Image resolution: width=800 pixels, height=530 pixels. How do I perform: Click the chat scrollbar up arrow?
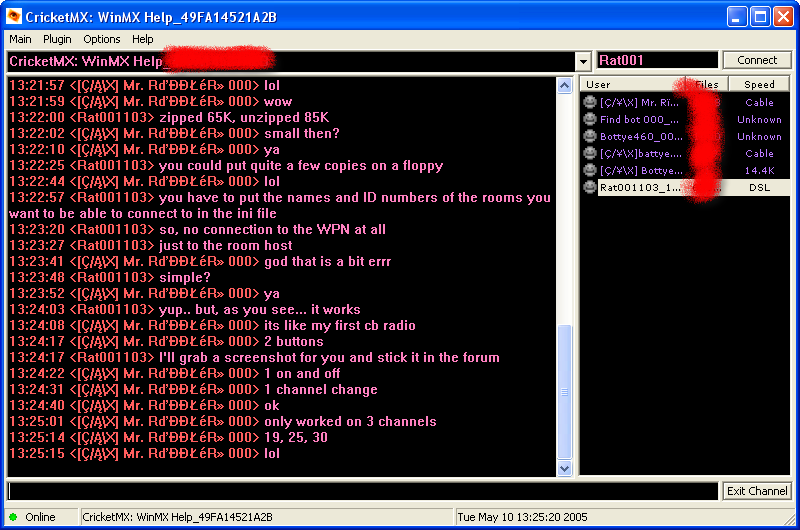564,85
